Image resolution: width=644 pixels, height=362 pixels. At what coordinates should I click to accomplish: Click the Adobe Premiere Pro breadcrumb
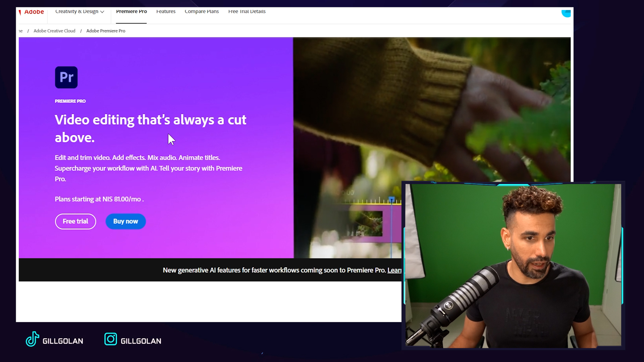[x=105, y=31]
